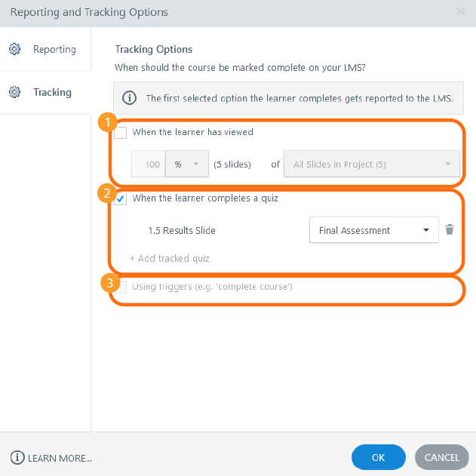The height and width of the screenshot is (476, 476).
Task: Expand the percent unit dropdown
Action: [x=186, y=164]
